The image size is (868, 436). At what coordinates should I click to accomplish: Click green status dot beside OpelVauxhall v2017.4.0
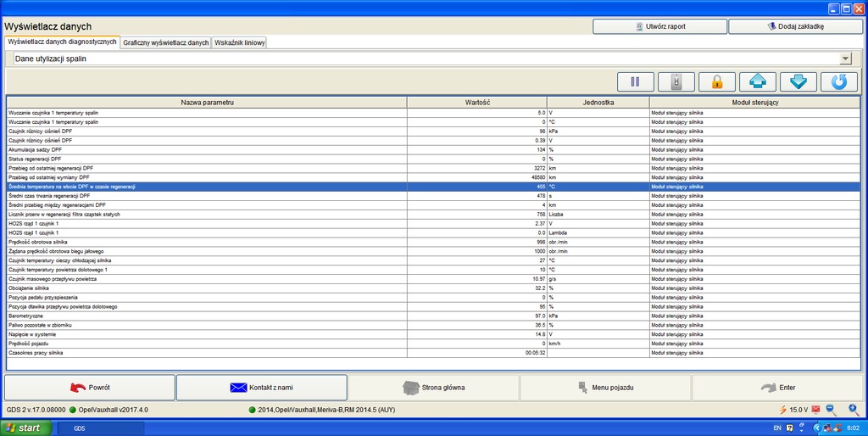(x=73, y=410)
